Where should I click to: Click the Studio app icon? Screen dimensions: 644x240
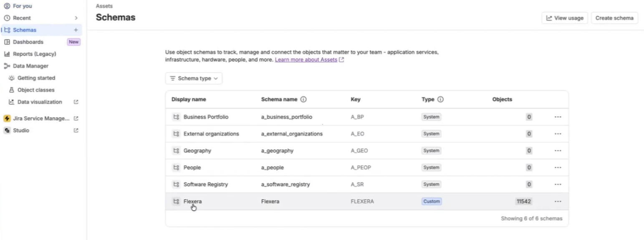point(7,130)
